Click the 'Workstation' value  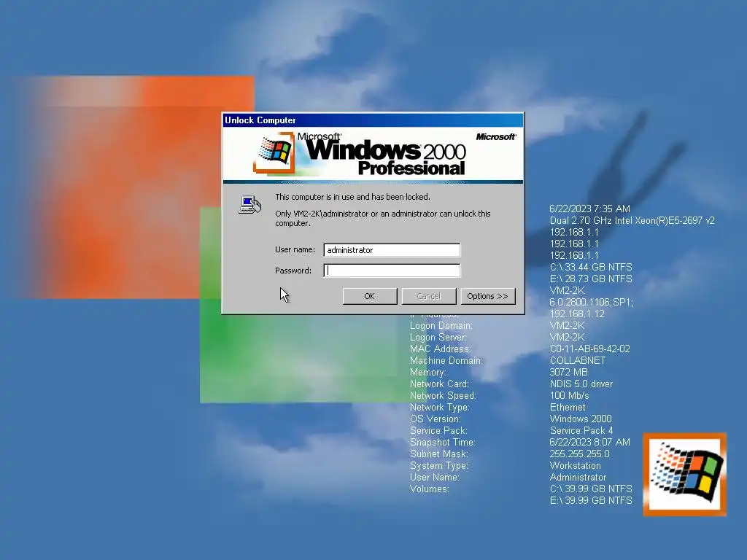[x=575, y=466]
